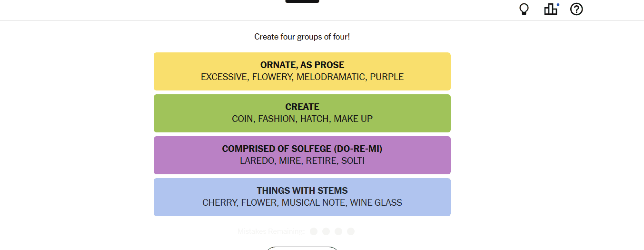Viewport: 644px width, 250px height.
Task: Open the hint lightbulb icon
Action: pyautogui.click(x=524, y=10)
